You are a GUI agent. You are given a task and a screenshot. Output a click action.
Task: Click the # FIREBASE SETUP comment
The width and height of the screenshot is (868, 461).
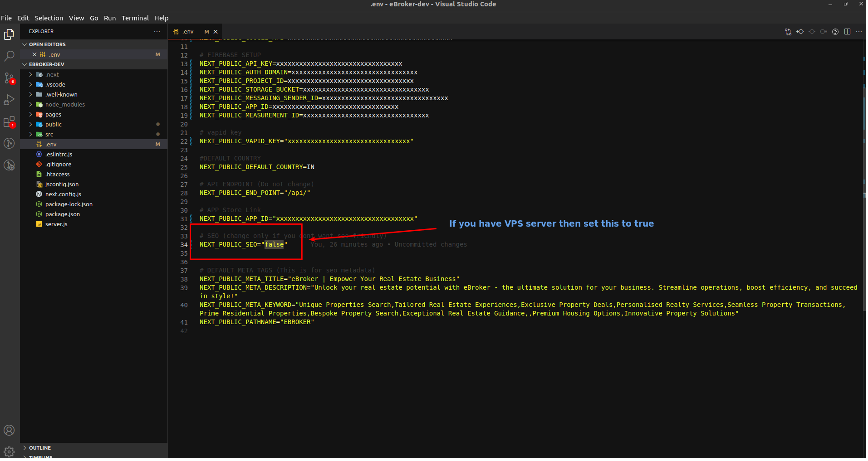(x=230, y=55)
